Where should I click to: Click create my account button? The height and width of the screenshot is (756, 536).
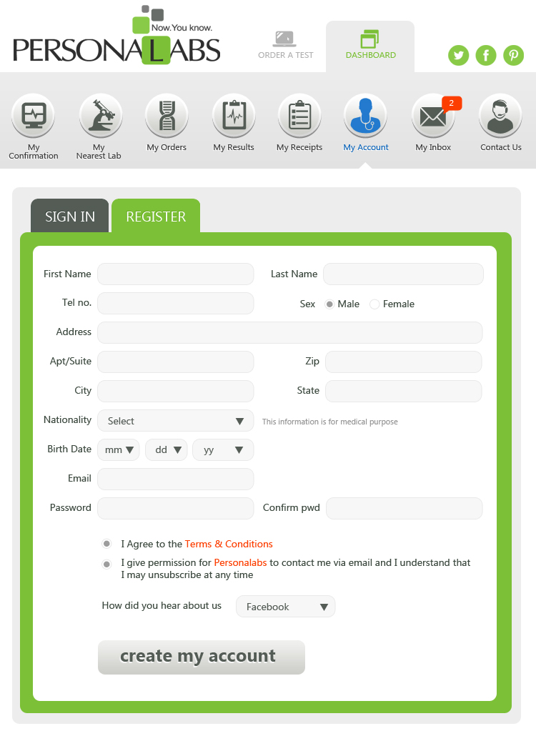202,657
